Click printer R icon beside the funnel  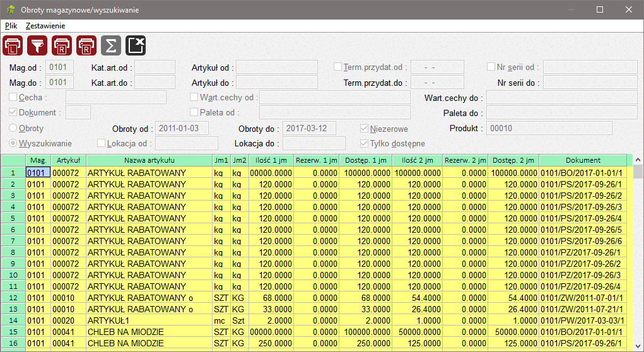point(62,46)
